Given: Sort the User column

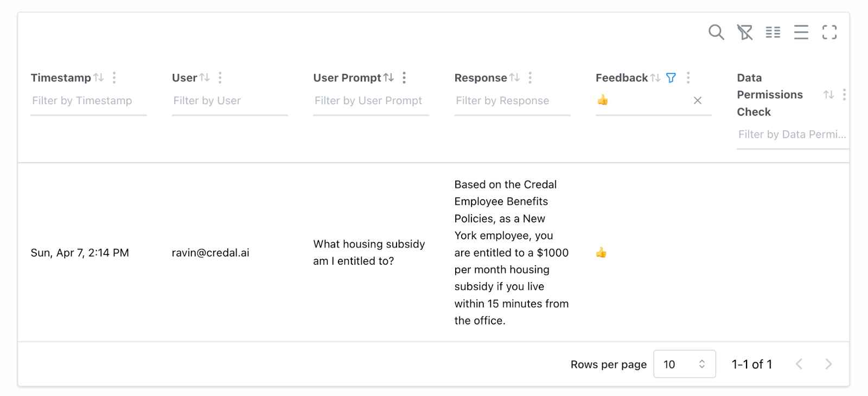Looking at the screenshot, I should pos(205,78).
